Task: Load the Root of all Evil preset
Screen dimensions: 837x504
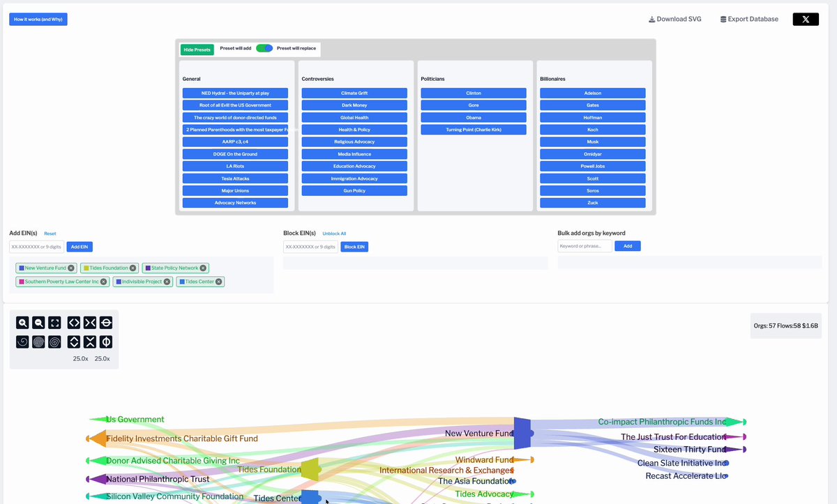Action: [x=235, y=105]
